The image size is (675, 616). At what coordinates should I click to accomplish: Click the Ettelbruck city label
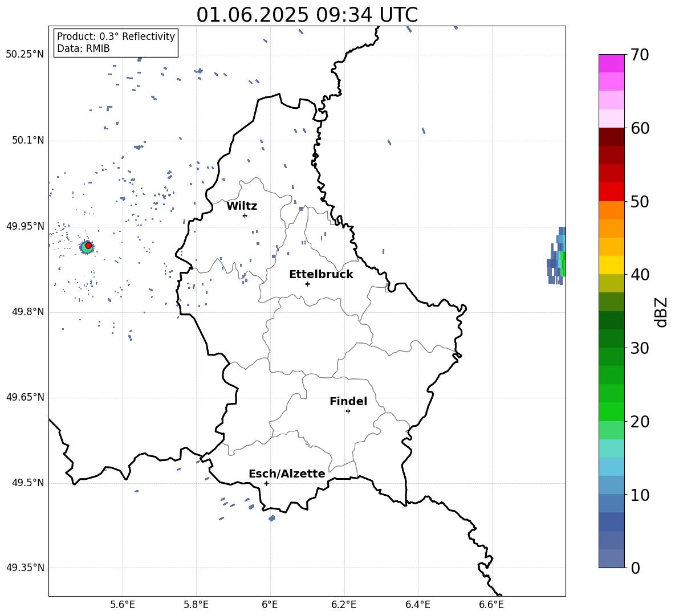point(321,275)
